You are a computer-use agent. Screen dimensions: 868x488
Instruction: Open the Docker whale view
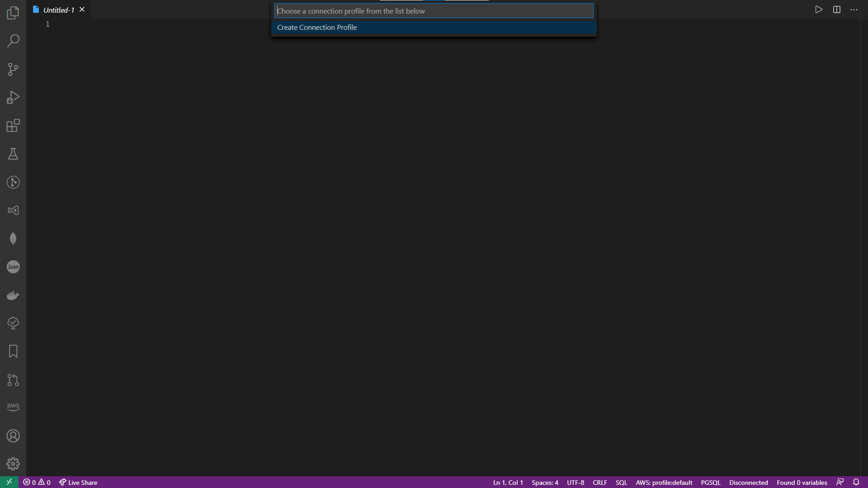[x=13, y=295]
